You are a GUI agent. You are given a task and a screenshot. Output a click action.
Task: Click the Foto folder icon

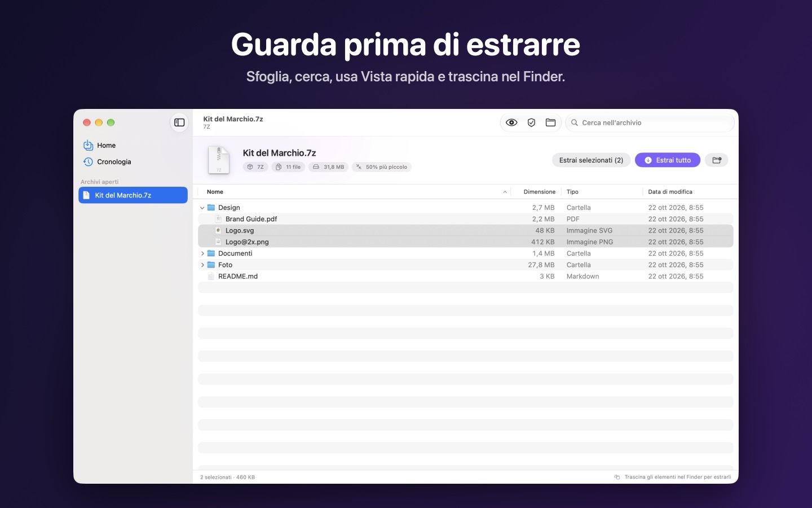click(211, 265)
